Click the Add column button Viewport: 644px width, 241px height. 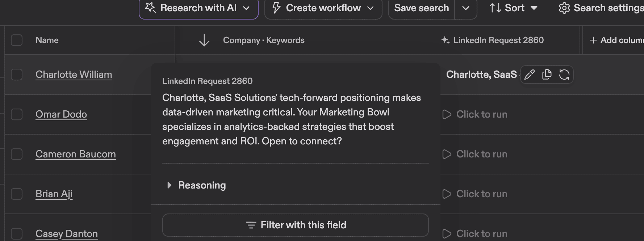tap(616, 40)
